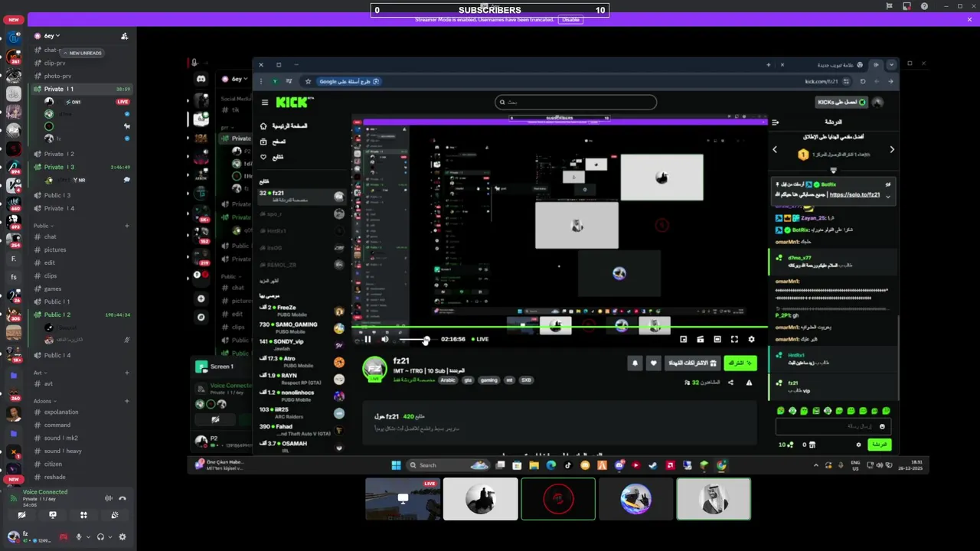Image resolution: width=980 pixels, height=551 pixels.
Task: Collapse the Addons category
Action: [44, 401]
